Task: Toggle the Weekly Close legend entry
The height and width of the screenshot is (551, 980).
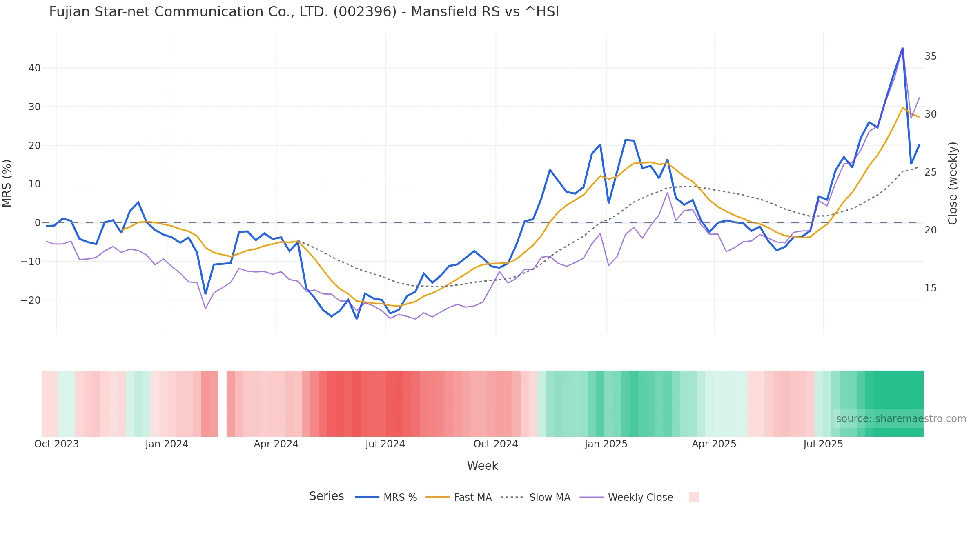Action: click(626, 497)
